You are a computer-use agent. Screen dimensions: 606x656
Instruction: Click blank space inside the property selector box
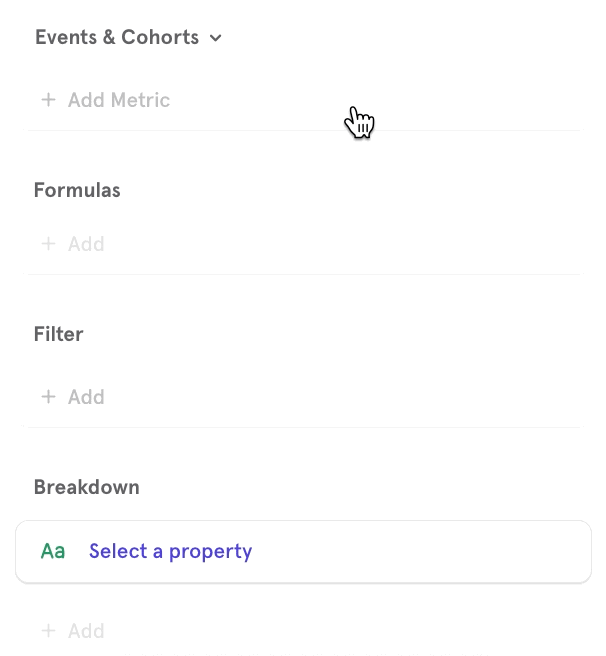pyautogui.click(x=420, y=551)
